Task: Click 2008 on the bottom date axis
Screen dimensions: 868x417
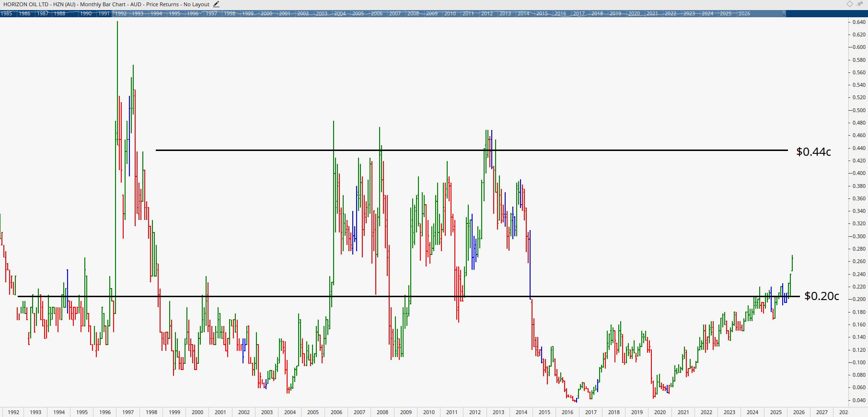Action: coord(382,412)
